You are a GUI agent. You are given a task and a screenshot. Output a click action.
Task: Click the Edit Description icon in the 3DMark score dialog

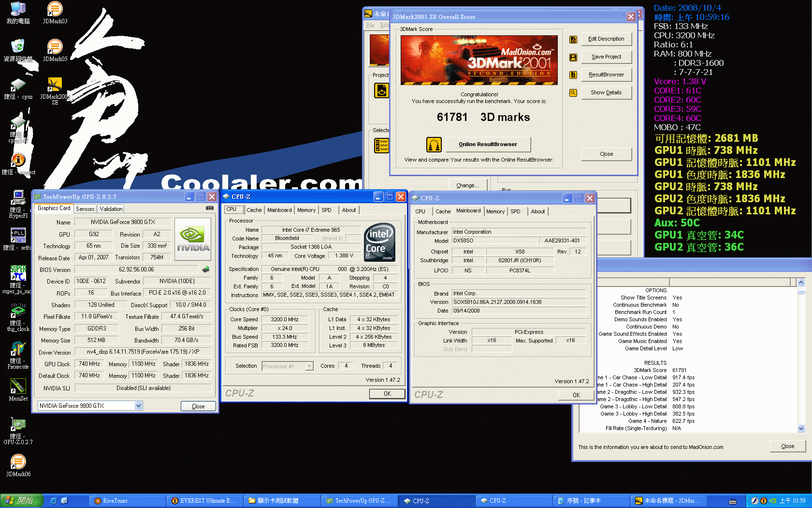tap(573, 40)
